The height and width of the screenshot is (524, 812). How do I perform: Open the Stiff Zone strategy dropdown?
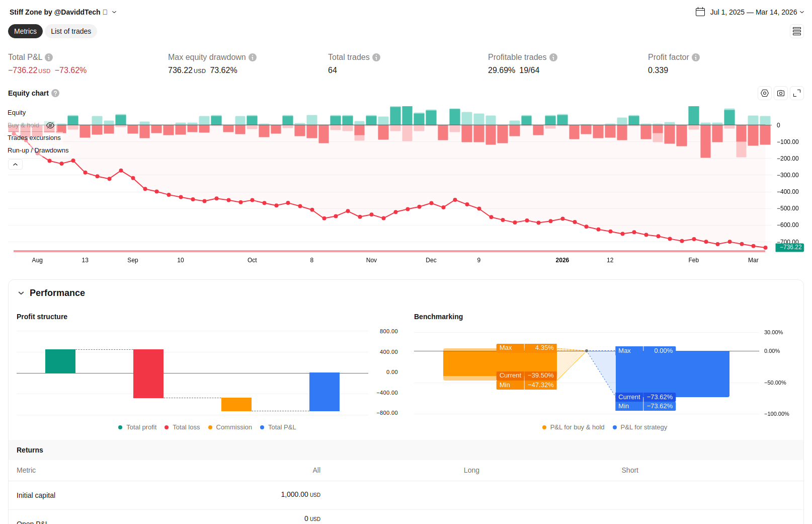[114, 12]
